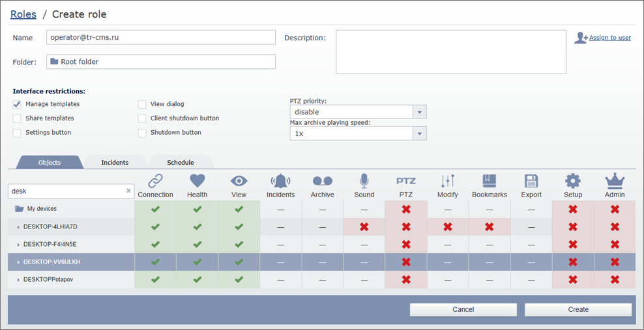Image resolution: width=644 pixels, height=330 pixels.
Task: Tick the Client shutdown button checkbox
Action: click(x=142, y=118)
